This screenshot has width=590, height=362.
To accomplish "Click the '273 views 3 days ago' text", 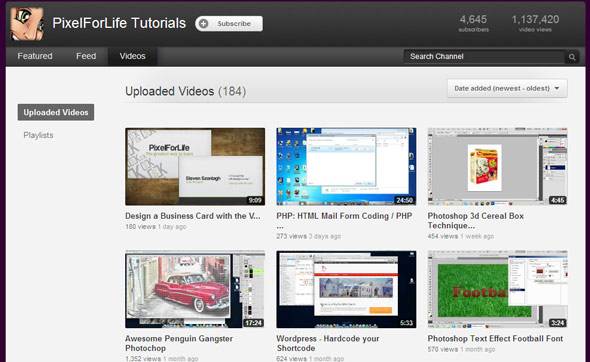I will pyautogui.click(x=309, y=236).
